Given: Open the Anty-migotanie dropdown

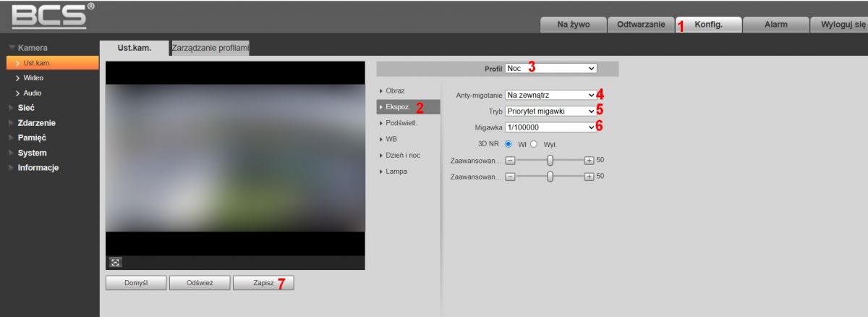Looking at the screenshot, I should [550, 95].
